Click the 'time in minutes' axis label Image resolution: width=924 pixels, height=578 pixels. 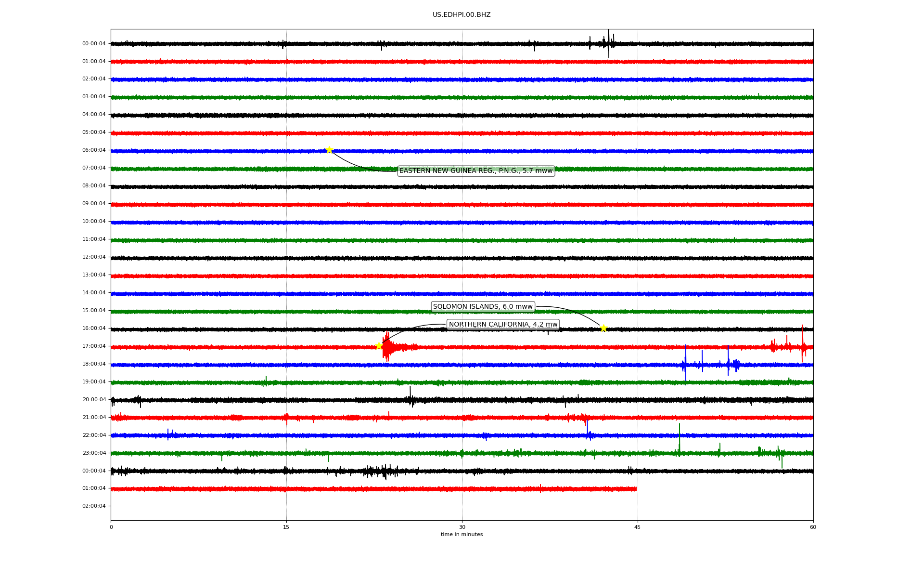(x=462, y=535)
